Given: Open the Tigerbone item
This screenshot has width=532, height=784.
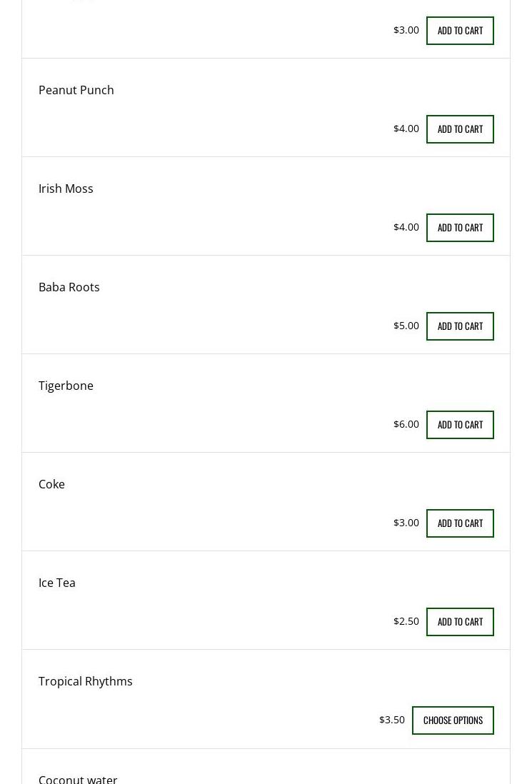Looking at the screenshot, I should (x=66, y=386).
